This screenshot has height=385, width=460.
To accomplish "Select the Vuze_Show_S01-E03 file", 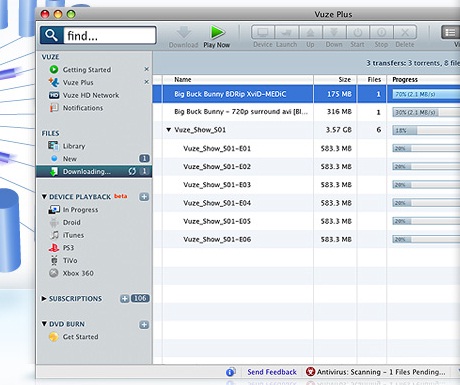I will pos(217,185).
